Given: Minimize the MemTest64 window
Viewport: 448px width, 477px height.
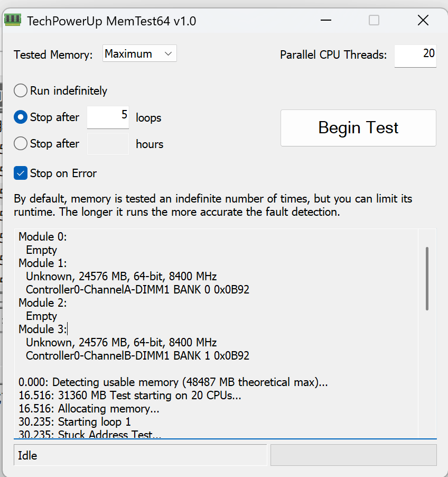Looking at the screenshot, I should [x=326, y=21].
